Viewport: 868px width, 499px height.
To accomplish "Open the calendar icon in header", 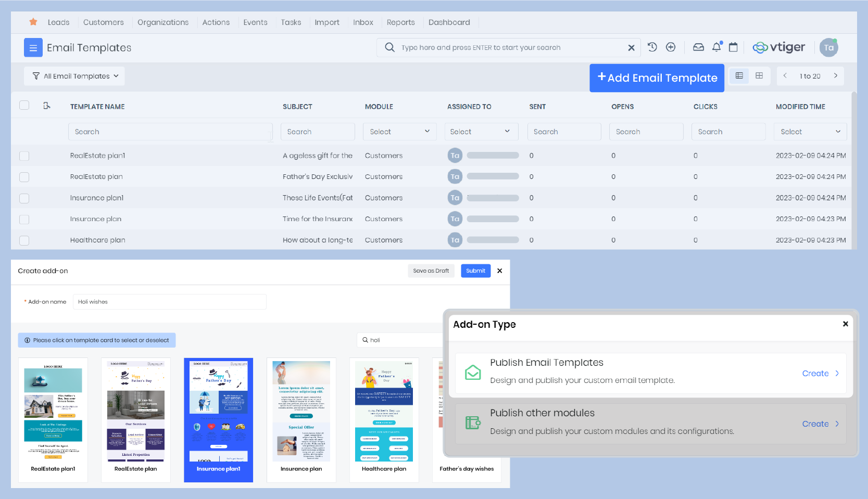I will click(733, 47).
